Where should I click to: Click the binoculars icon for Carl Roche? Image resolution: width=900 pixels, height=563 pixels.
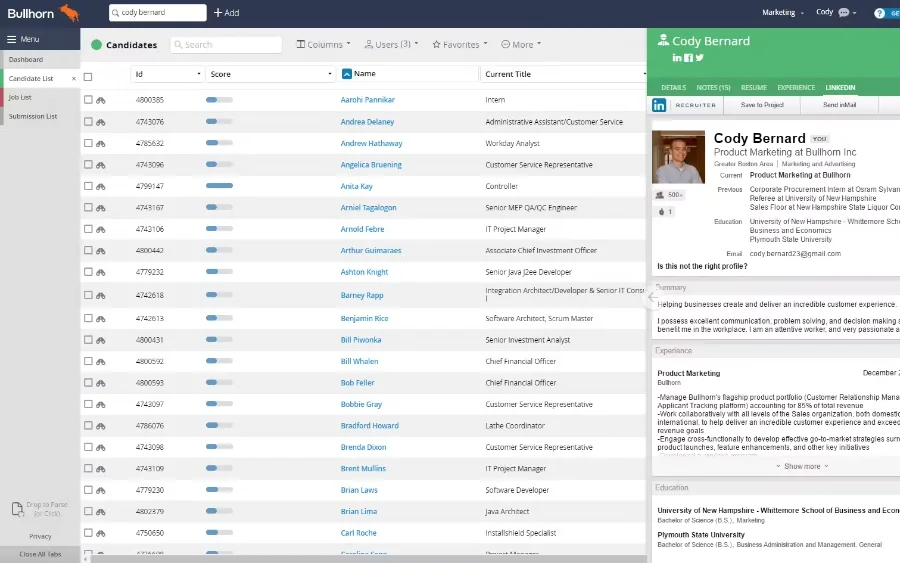pos(101,533)
